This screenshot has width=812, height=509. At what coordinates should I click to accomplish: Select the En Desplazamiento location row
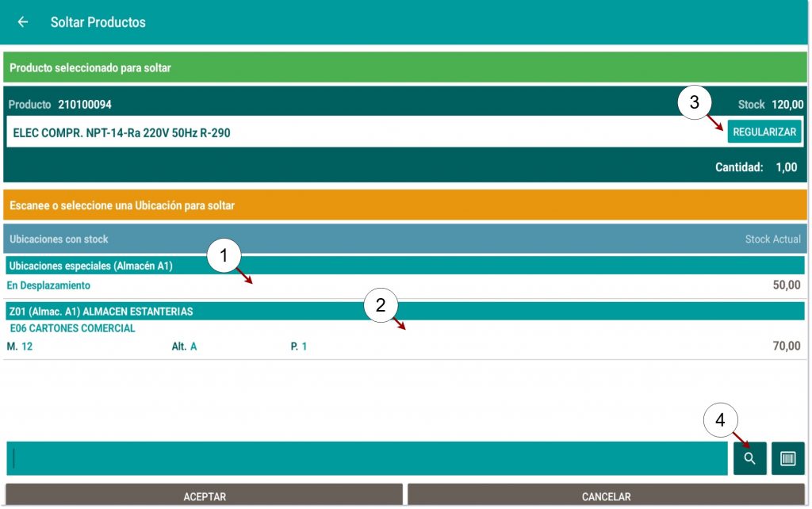pyautogui.click(x=49, y=285)
